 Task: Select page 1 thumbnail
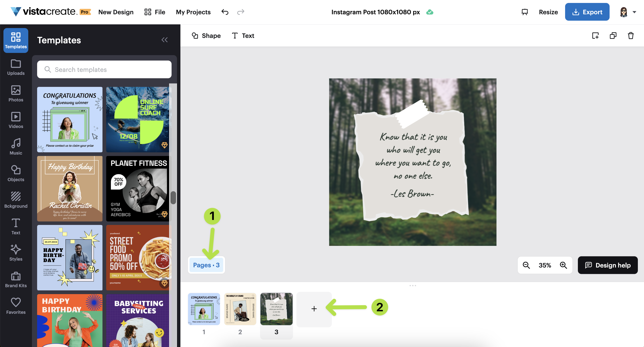(x=204, y=309)
